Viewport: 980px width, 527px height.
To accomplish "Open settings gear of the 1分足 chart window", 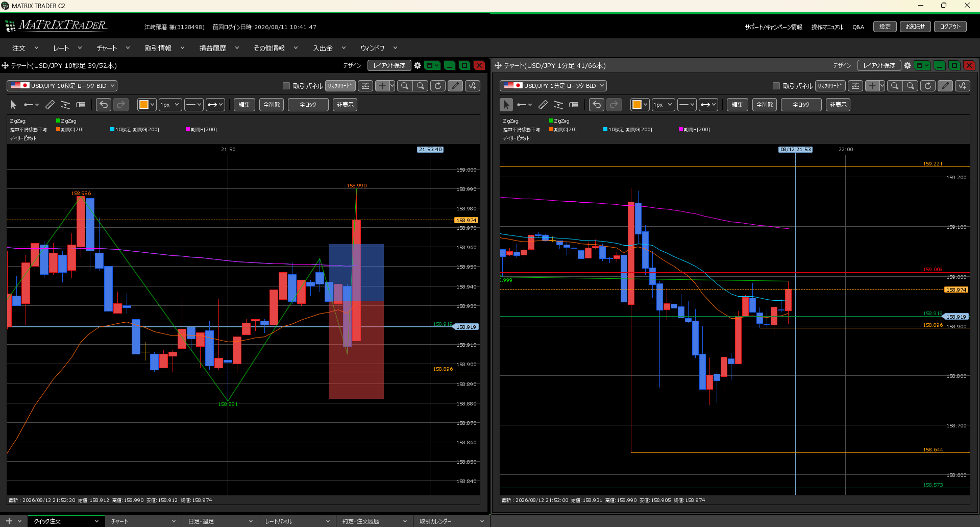I will pyautogui.click(x=908, y=65).
